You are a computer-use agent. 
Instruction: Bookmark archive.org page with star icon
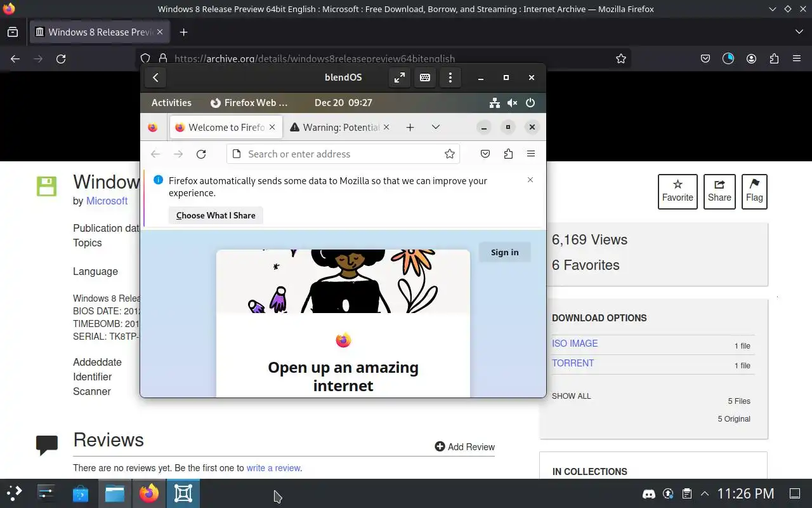[x=621, y=58]
